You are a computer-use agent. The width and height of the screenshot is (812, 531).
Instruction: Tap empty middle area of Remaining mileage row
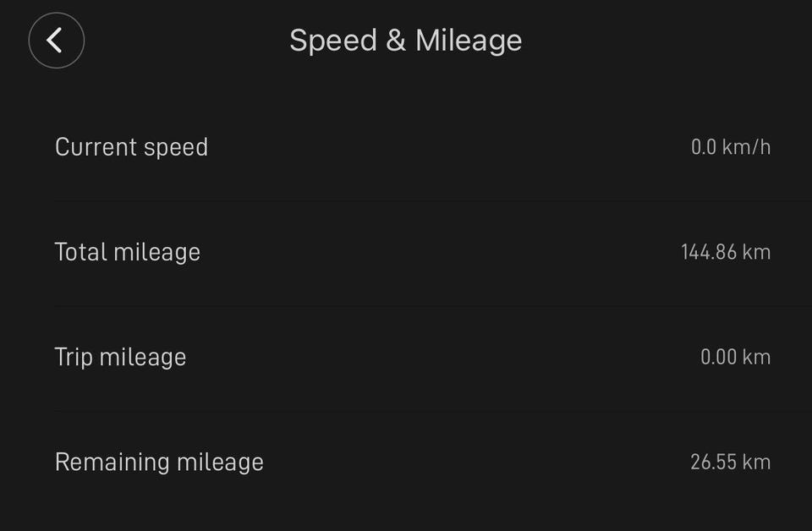click(474, 462)
